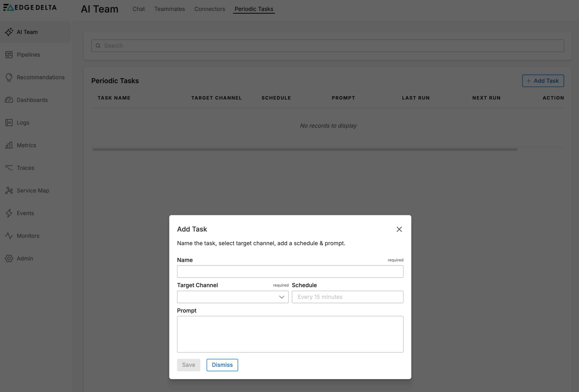
Task: Close the Add Task dialog with X
Action: tap(399, 229)
